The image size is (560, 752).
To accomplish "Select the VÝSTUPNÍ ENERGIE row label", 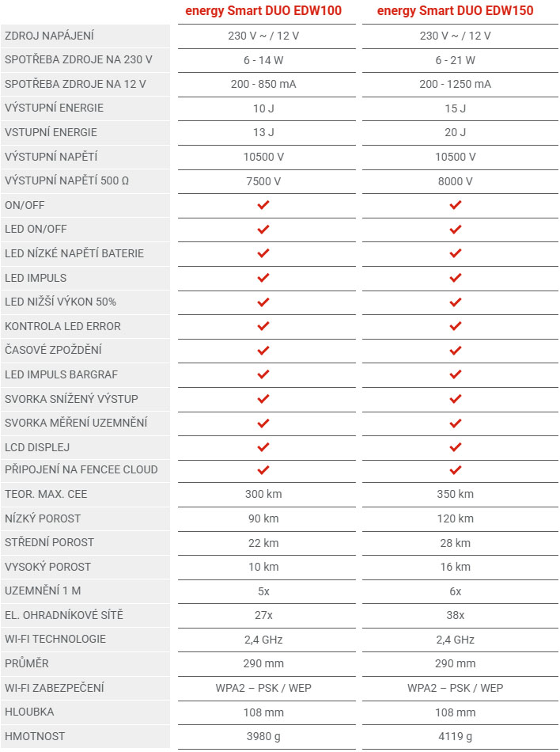I will click(x=54, y=108).
